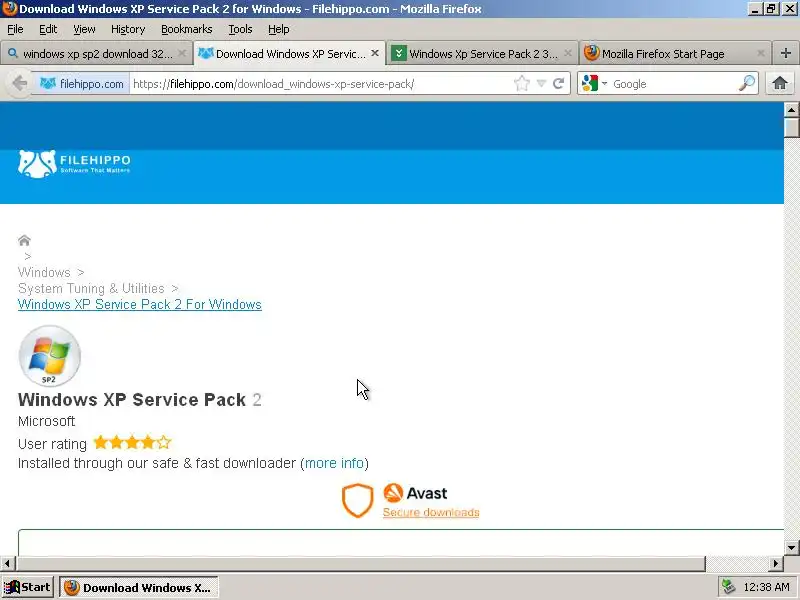Click the horizontal scrollbar thumb
This screenshot has height=600, width=800.
[x=360, y=564]
